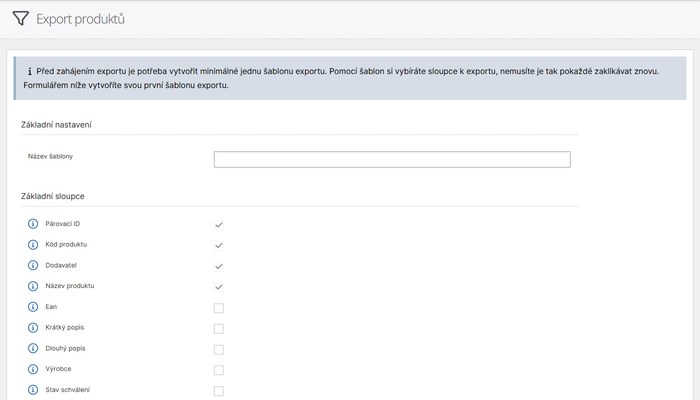Show info tooltip for Dodavatel
This screenshot has height=400, width=700.
coord(33,265)
